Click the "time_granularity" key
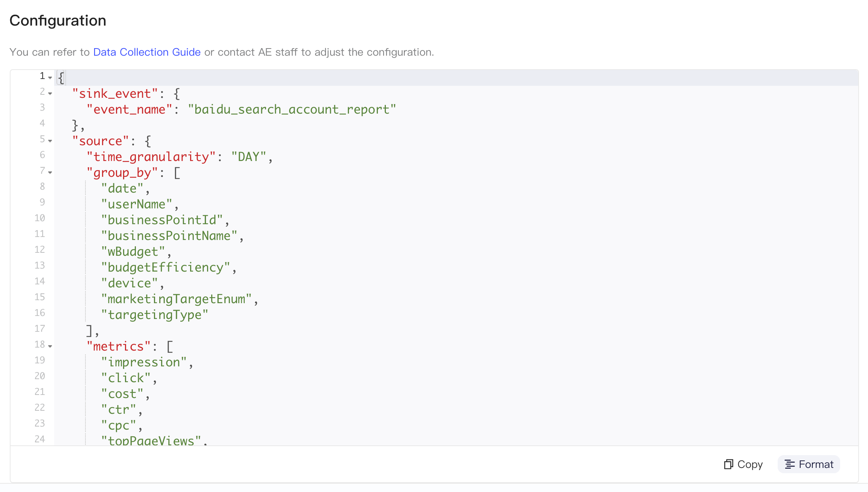The width and height of the screenshot is (868, 492). tap(151, 157)
